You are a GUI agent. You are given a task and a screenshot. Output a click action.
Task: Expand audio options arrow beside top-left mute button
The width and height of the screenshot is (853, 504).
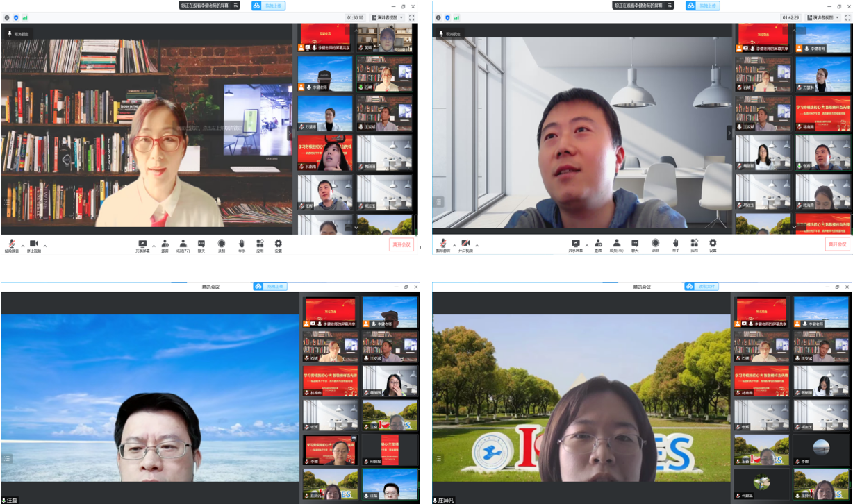coord(22,245)
